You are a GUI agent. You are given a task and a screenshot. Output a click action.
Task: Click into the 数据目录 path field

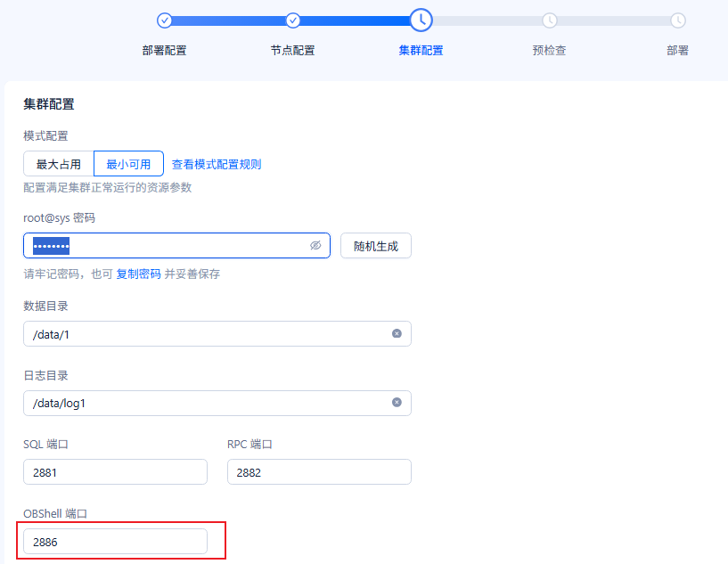[x=217, y=334]
